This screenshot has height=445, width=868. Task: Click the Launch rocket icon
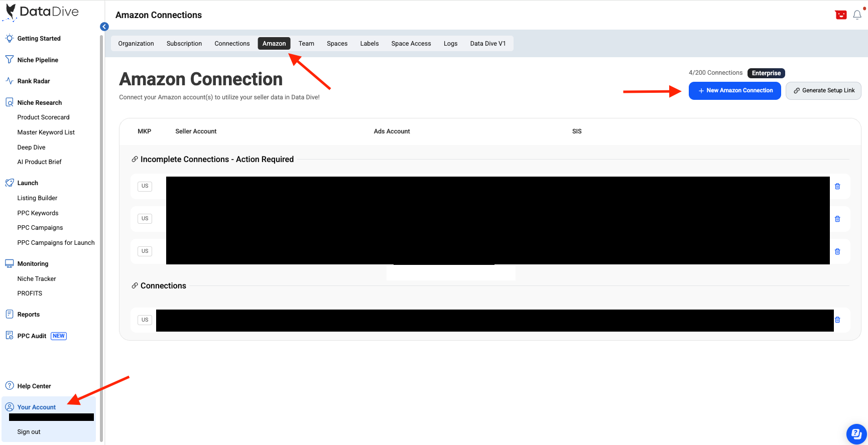tap(9, 183)
